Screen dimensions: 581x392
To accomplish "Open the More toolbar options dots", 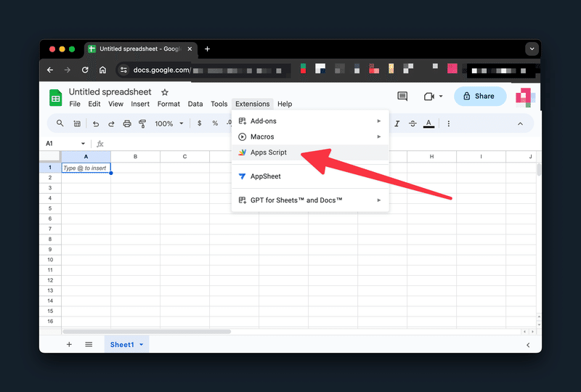I will point(448,123).
